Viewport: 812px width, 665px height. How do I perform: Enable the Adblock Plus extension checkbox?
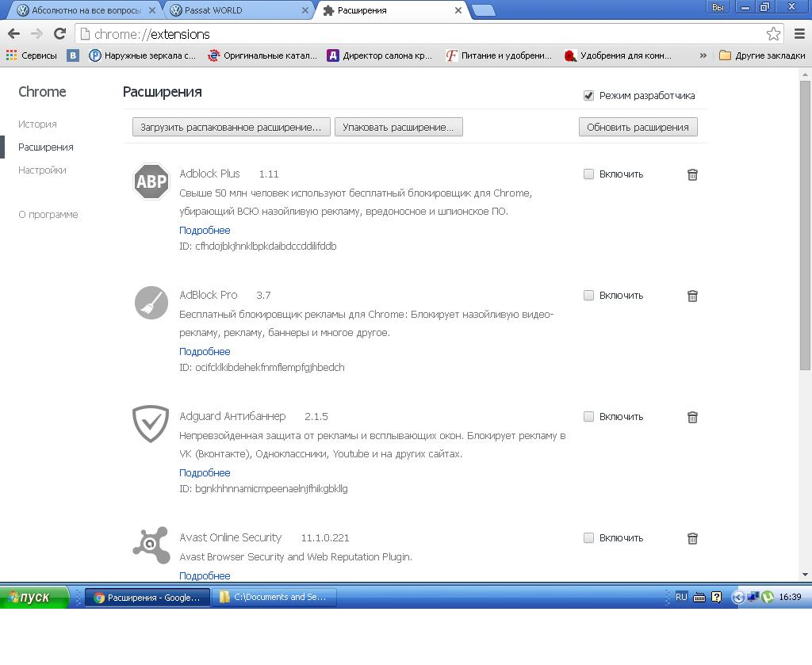click(588, 174)
